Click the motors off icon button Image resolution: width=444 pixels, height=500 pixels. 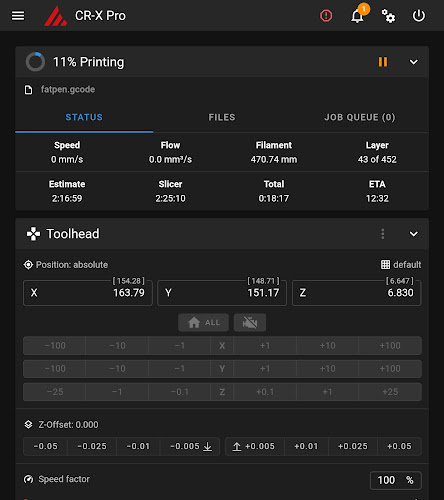(250, 322)
